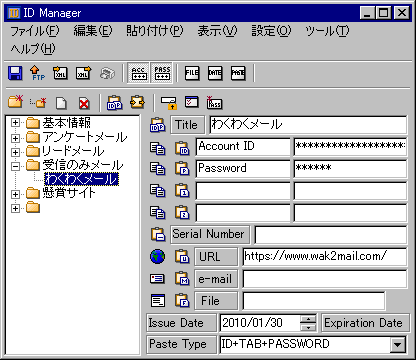Screen dimensions: 416x360
Task: Expand the 基本情報 folder
Action: pyautogui.click(x=15, y=123)
